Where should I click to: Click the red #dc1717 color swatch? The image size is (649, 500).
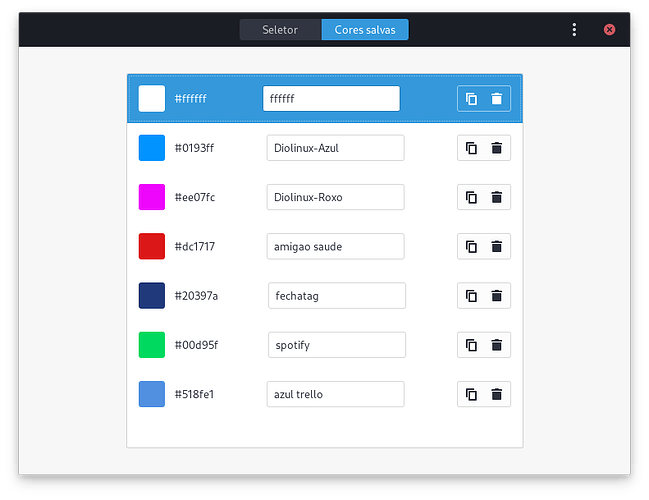point(152,246)
